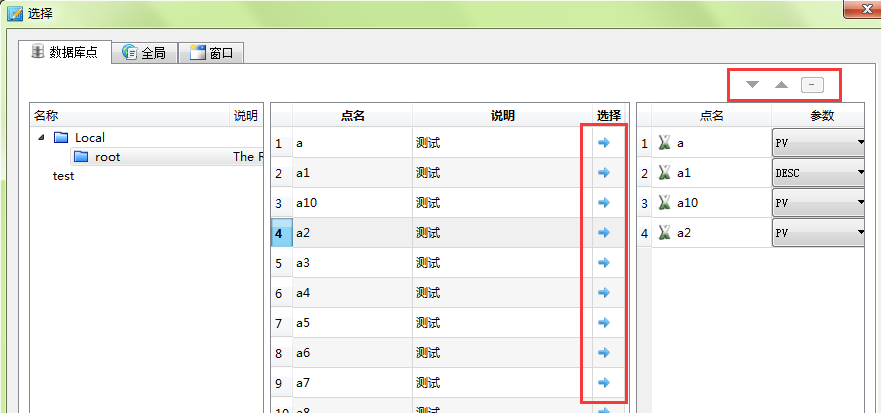
Task: Click row number 4 header in middle table
Action: pyautogui.click(x=281, y=233)
